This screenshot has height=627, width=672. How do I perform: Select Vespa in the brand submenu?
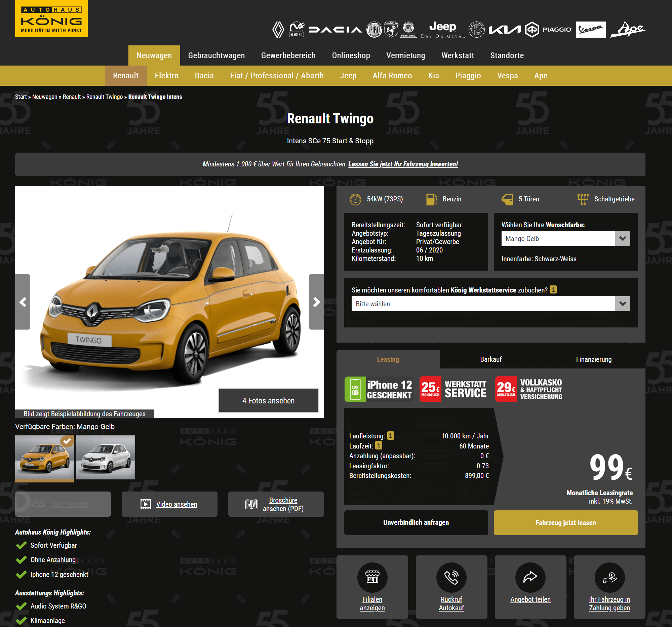[507, 76]
